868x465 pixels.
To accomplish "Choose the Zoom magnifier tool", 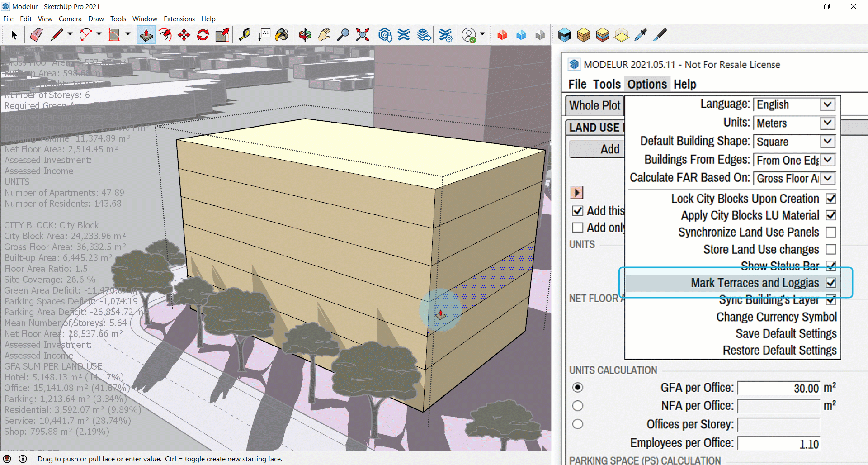I will coord(343,35).
